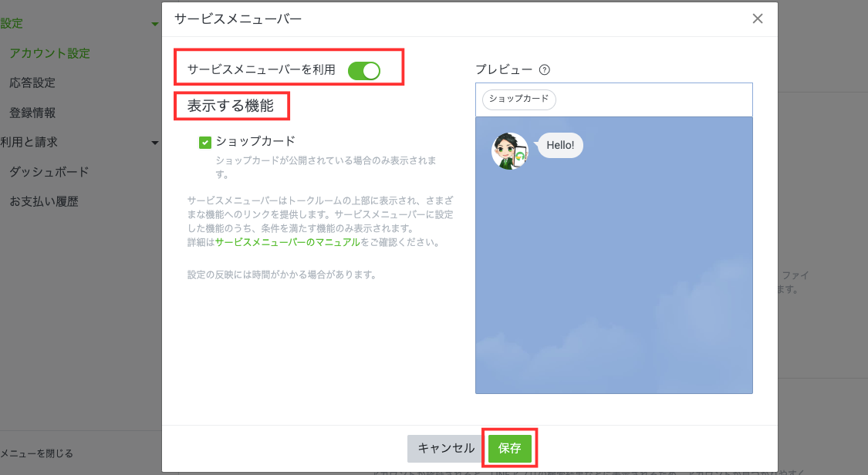Click the キャンセル button
The height and width of the screenshot is (475, 868).
click(x=446, y=448)
